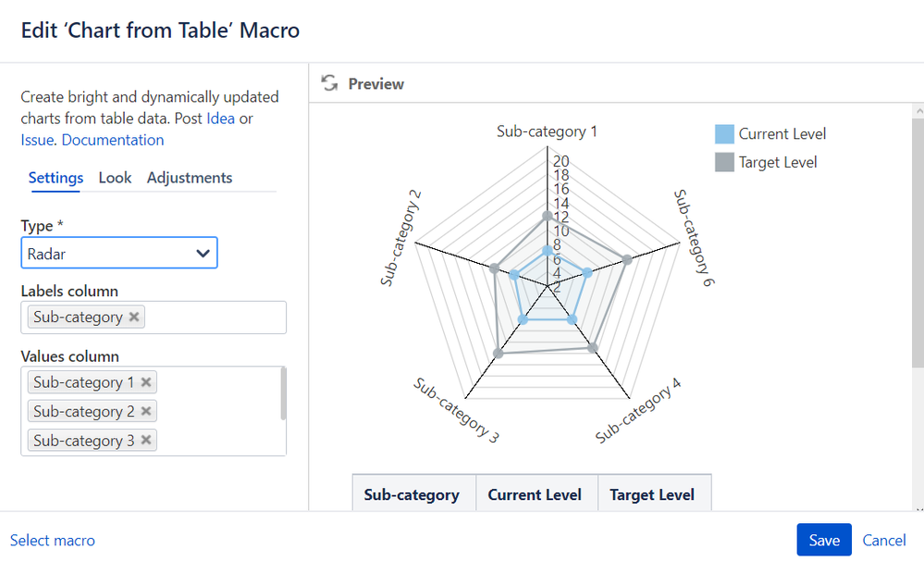Select the Settings tab

tap(55, 178)
